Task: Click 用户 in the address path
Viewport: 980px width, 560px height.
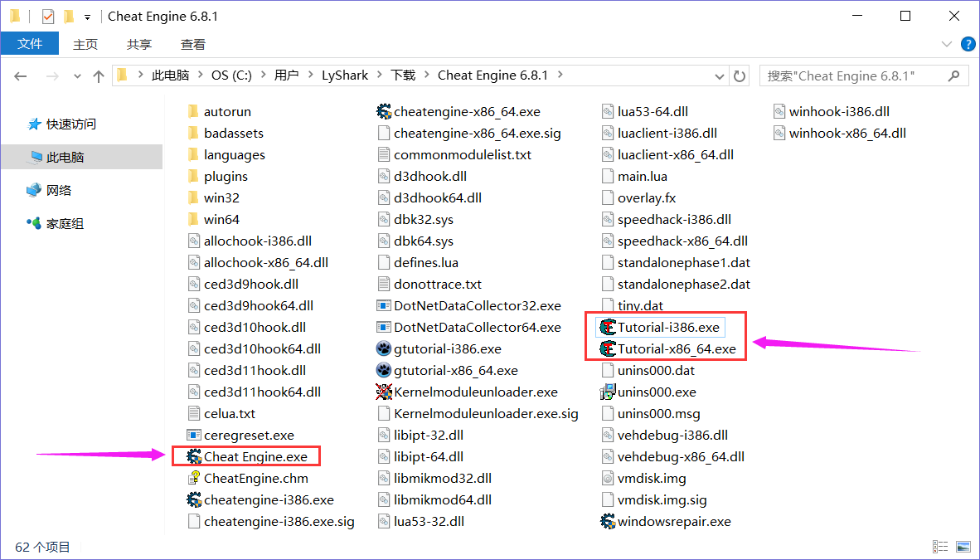Action: 286,75
